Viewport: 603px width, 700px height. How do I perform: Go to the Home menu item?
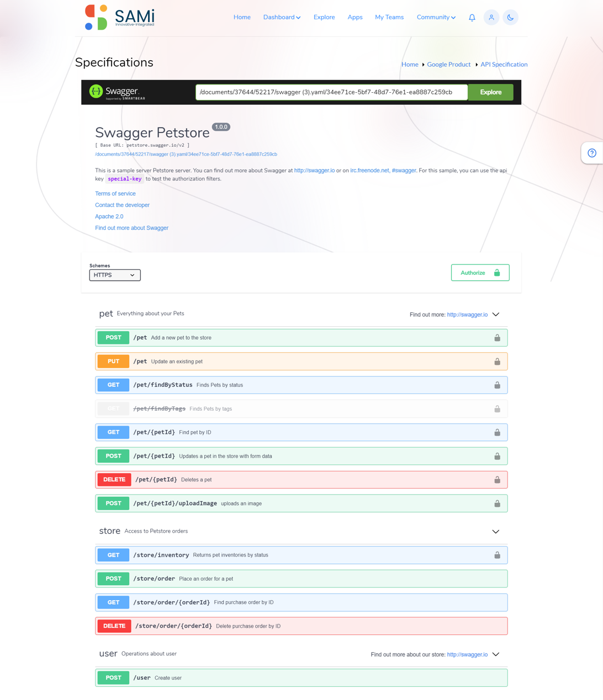(x=242, y=17)
